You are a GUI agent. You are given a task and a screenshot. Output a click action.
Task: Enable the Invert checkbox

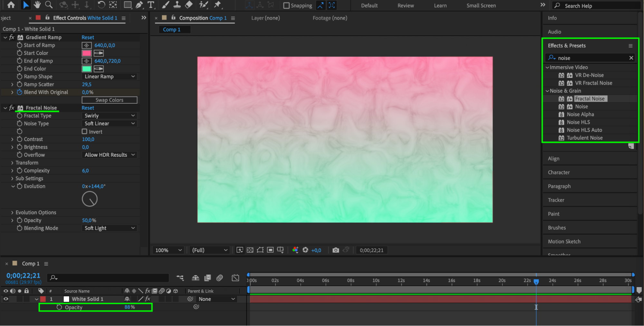(x=84, y=132)
